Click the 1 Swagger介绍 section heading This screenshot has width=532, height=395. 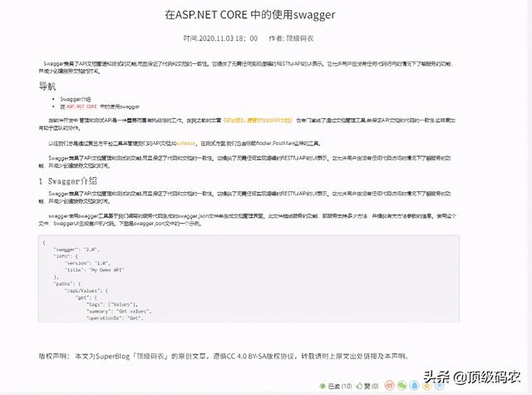point(68,181)
